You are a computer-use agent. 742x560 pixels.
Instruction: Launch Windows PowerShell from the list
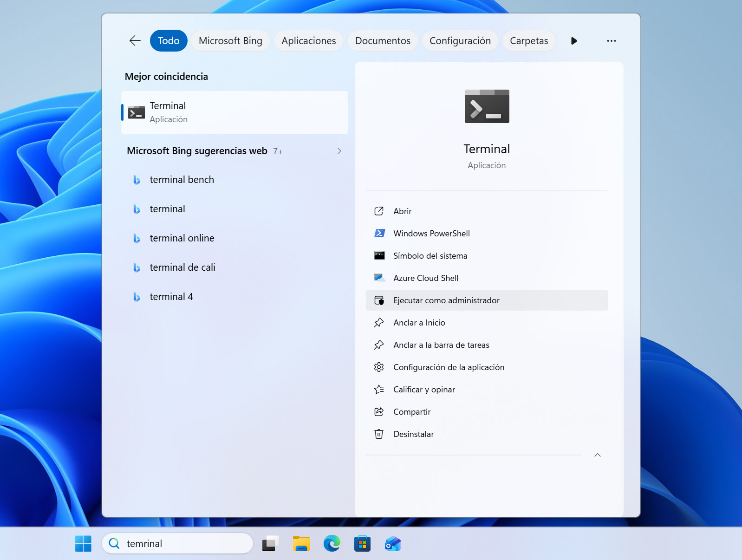tap(487, 234)
